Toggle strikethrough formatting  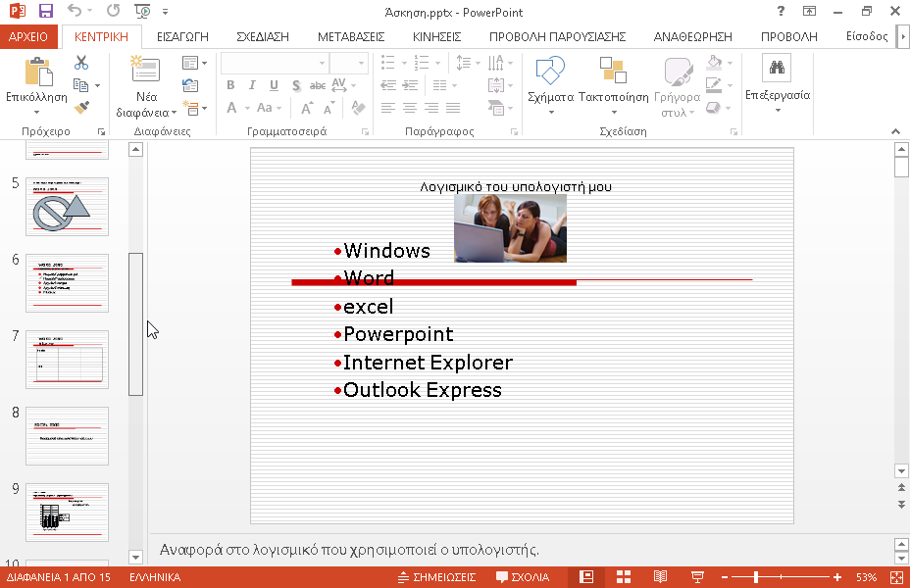pos(318,86)
